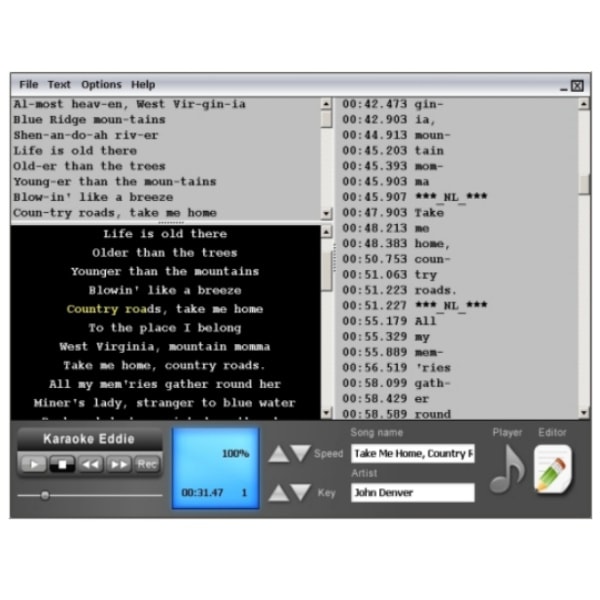Select timestamp row '00:55.179 All'
This screenshot has width=600, height=600.
(x=389, y=321)
